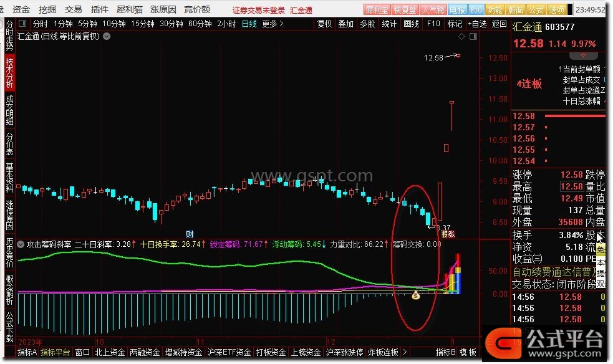
Task: Click the blue F10 button in the top bar
Action: tap(476, 9)
